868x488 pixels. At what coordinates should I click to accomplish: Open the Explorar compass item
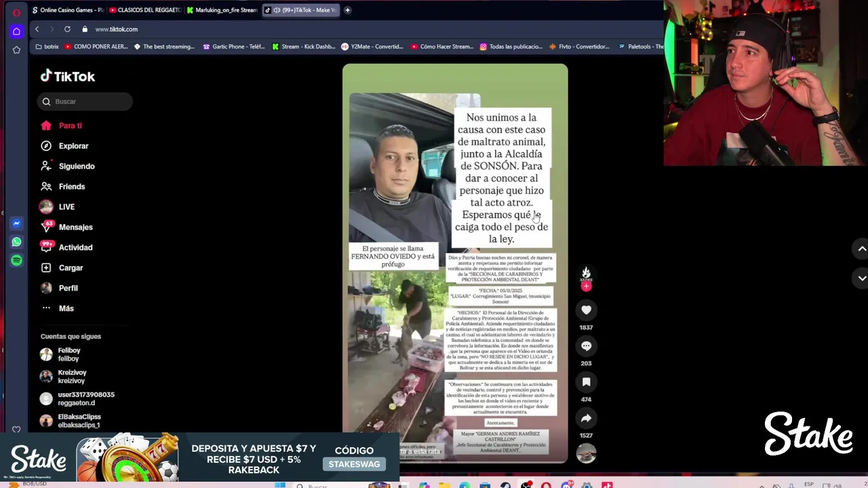click(x=64, y=146)
